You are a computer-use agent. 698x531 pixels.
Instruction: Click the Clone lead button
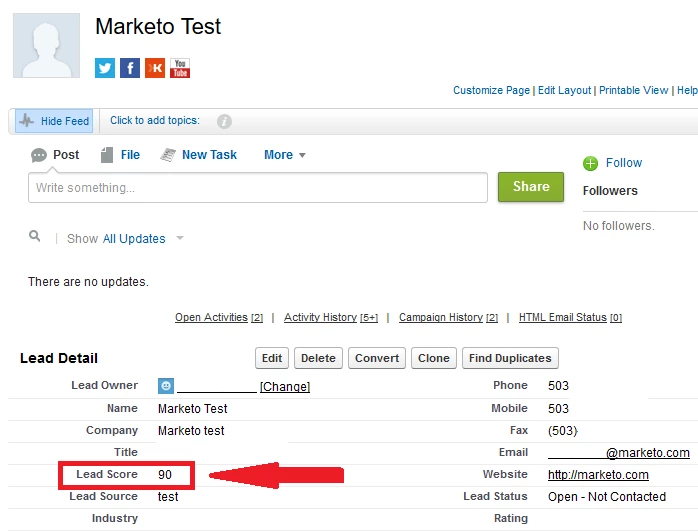click(x=434, y=358)
